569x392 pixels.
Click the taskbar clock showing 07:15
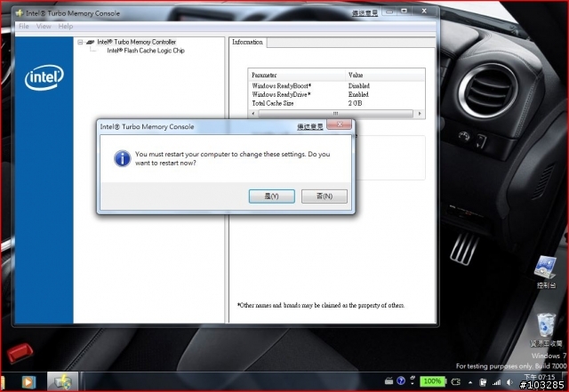[x=540, y=377]
